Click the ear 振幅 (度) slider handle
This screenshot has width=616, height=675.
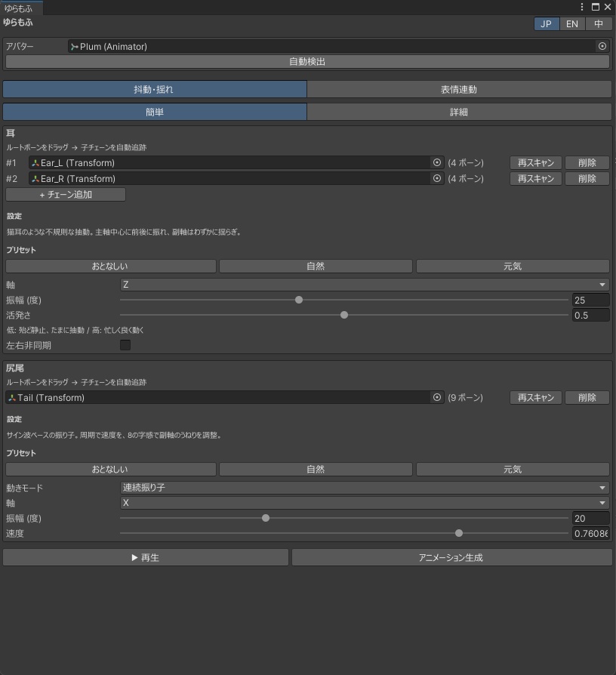(299, 300)
